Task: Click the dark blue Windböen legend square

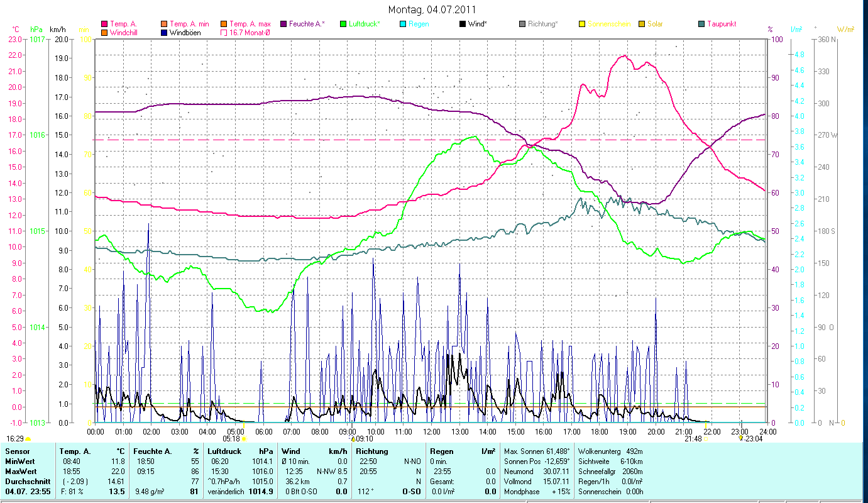Action: pos(164,33)
